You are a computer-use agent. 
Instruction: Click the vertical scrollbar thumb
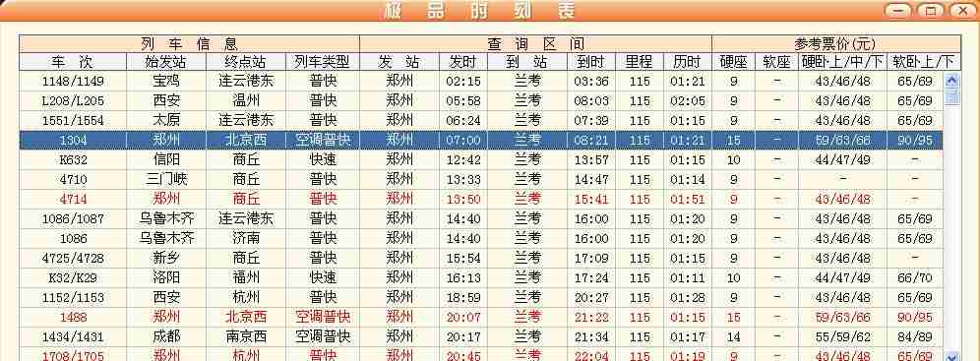click(x=951, y=96)
